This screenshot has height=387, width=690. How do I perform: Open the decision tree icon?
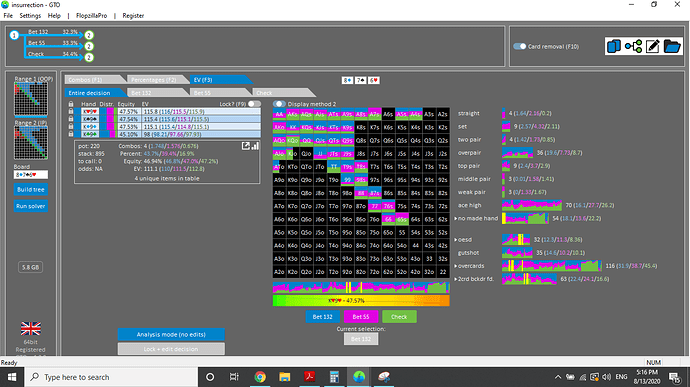click(633, 46)
